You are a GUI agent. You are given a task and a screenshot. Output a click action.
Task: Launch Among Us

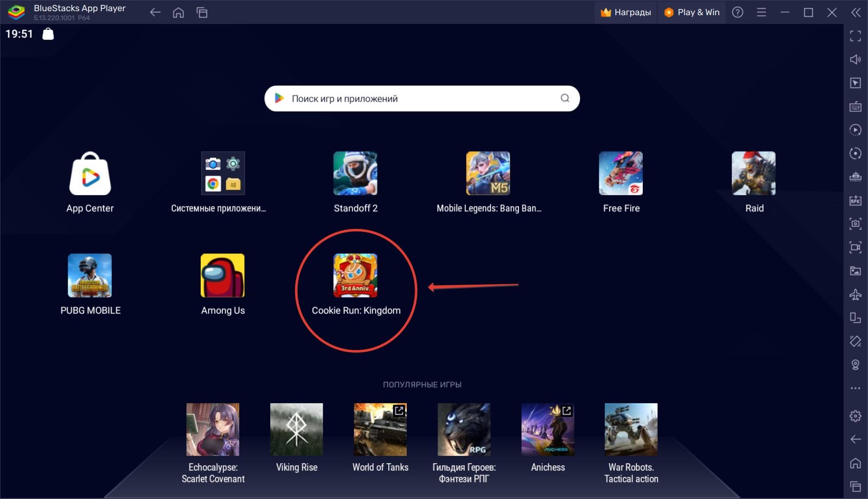(x=223, y=275)
